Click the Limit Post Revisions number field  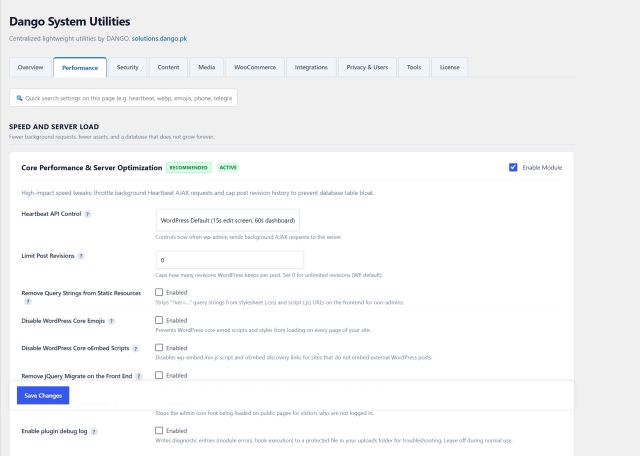pyautogui.click(x=230, y=260)
